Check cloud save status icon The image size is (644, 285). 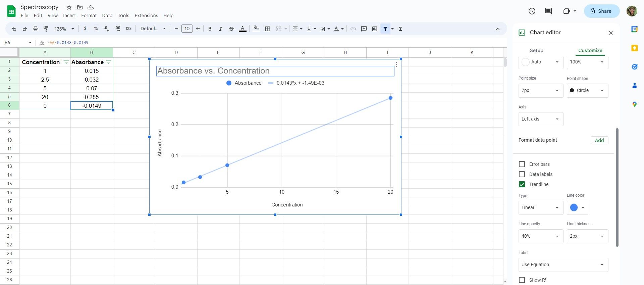(91, 7)
